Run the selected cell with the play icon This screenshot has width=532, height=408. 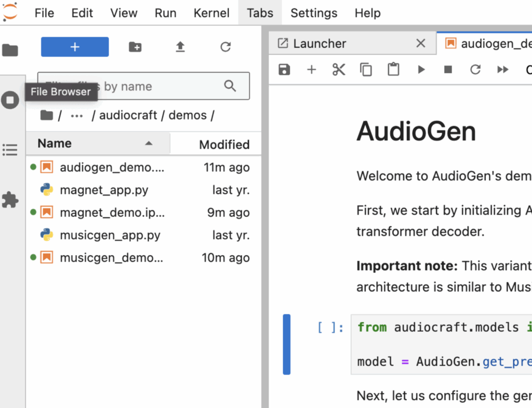421,69
